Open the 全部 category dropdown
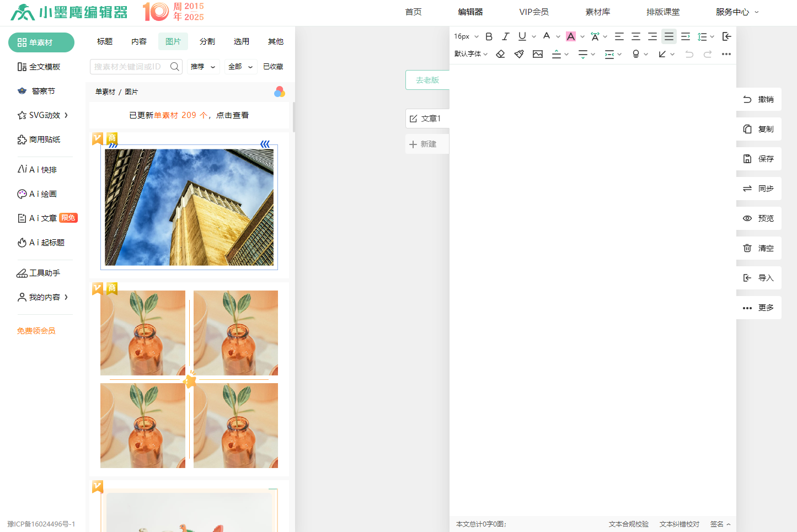 pyautogui.click(x=240, y=66)
